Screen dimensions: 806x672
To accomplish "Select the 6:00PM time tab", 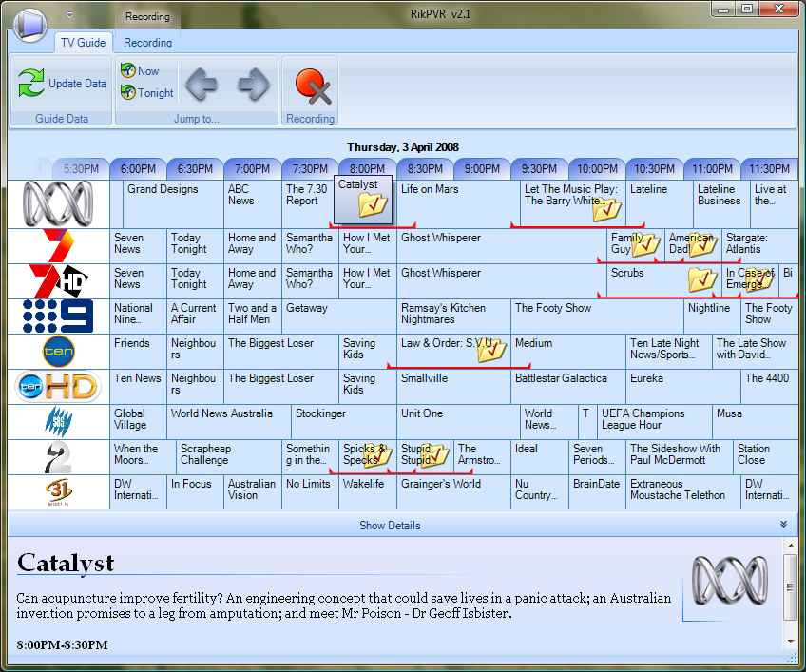I will click(x=138, y=168).
